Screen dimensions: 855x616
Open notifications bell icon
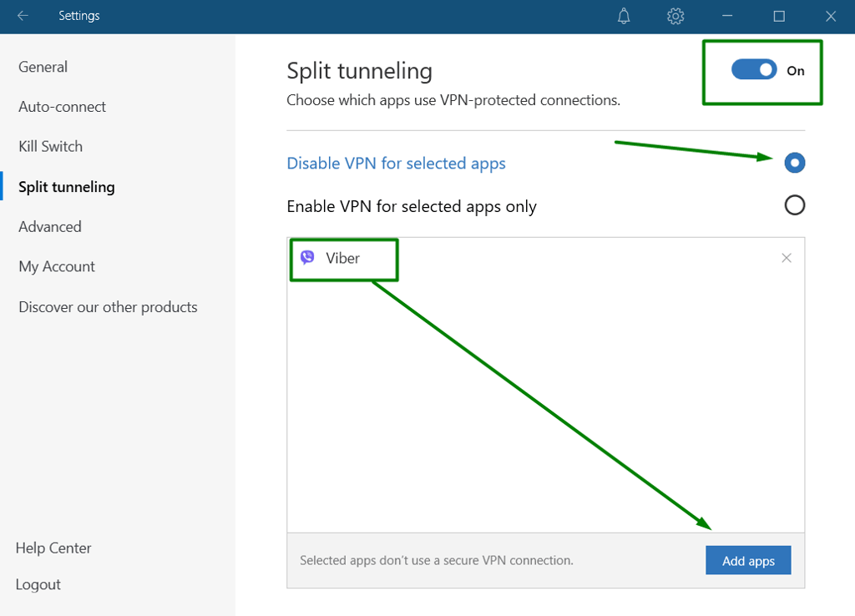pyautogui.click(x=624, y=17)
